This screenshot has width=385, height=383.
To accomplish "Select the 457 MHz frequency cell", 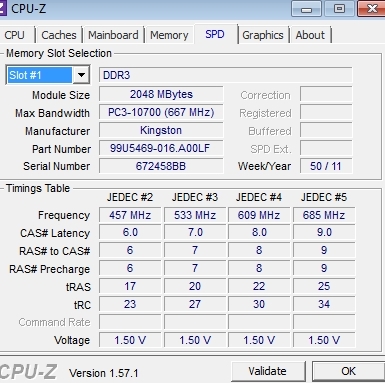I will pyautogui.click(x=130, y=215).
